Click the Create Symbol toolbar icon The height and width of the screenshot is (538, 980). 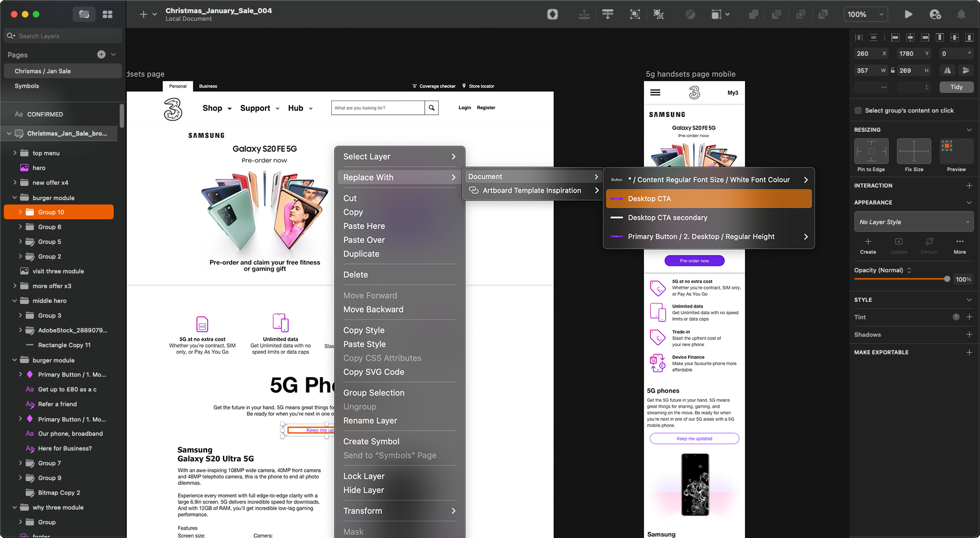[x=553, y=14]
